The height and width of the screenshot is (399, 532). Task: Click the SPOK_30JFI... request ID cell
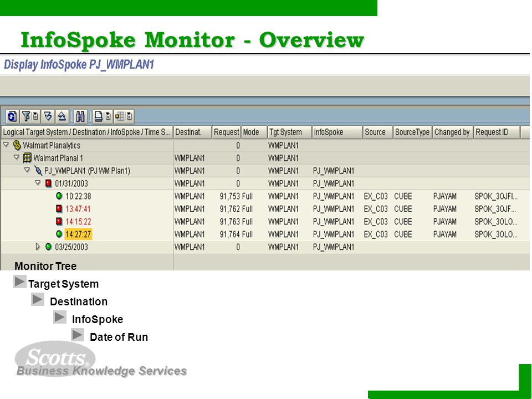pyautogui.click(x=495, y=196)
